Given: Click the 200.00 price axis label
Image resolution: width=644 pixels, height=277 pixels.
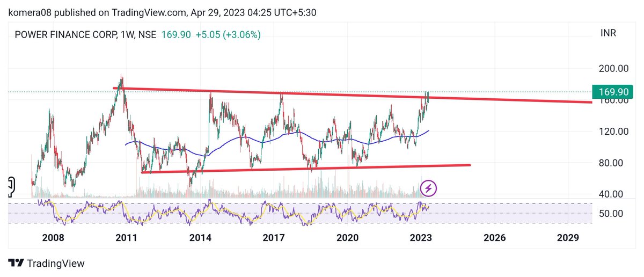Looking at the screenshot, I should (614, 69).
